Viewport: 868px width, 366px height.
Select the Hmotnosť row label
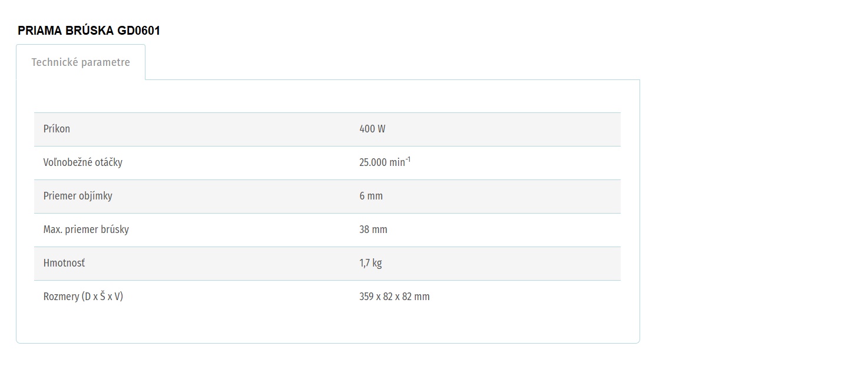point(64,263)
